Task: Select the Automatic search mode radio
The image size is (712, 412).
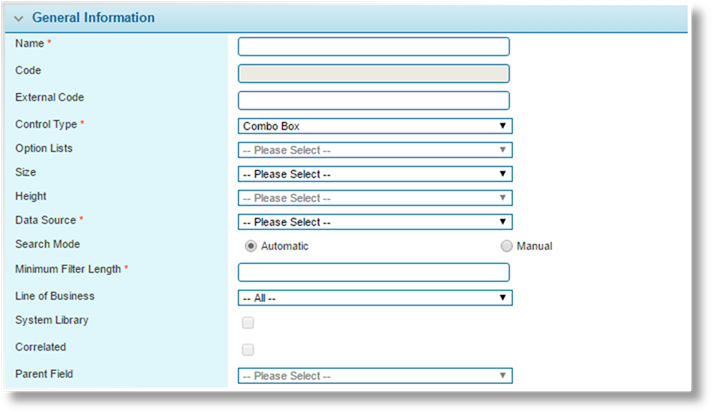Action: (x=251, y=246)
